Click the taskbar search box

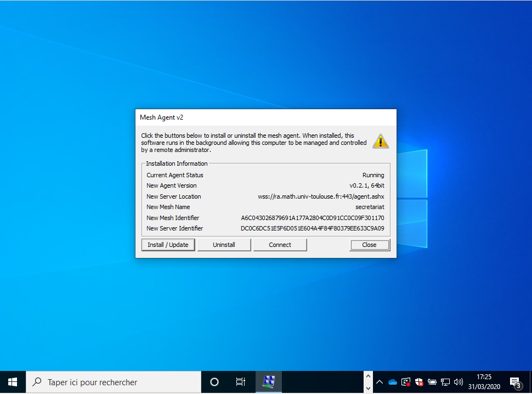[x=114, y=382]
